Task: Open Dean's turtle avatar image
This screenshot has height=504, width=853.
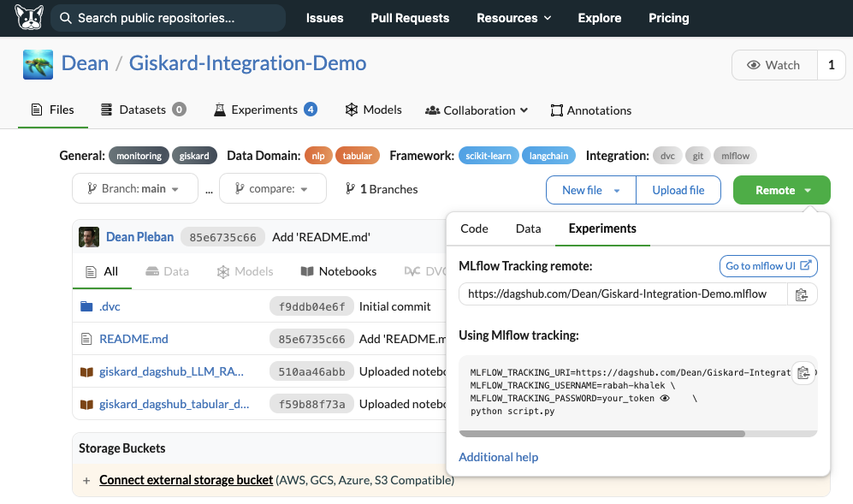Action: [39, 64]
